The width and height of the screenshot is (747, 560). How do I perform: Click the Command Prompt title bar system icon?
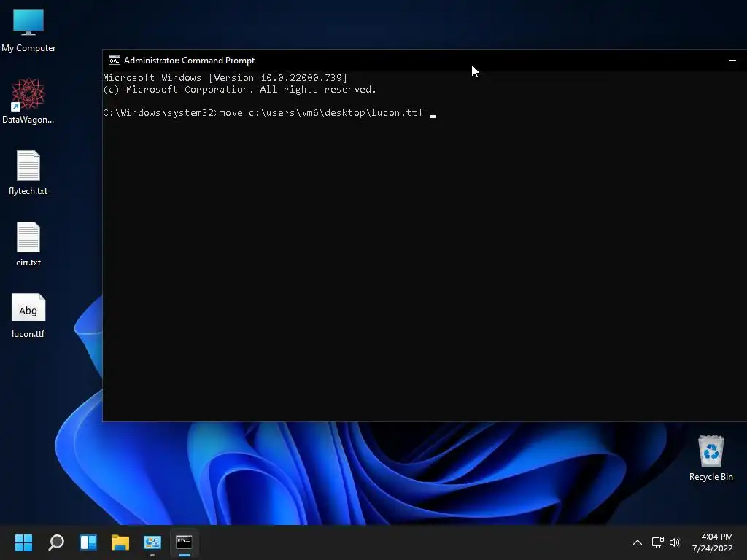coord(115,61)
